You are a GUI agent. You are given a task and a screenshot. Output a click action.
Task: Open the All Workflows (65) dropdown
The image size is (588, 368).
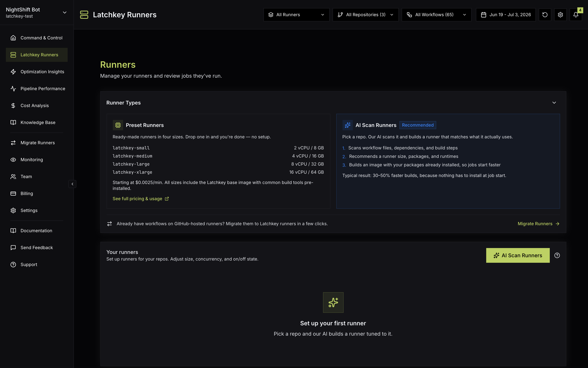(x=436, y=15)
